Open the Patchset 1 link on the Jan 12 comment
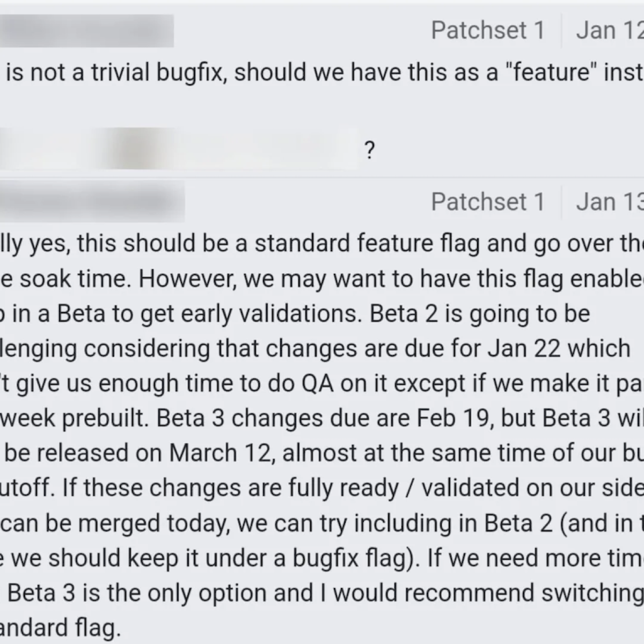 (488, 31)
